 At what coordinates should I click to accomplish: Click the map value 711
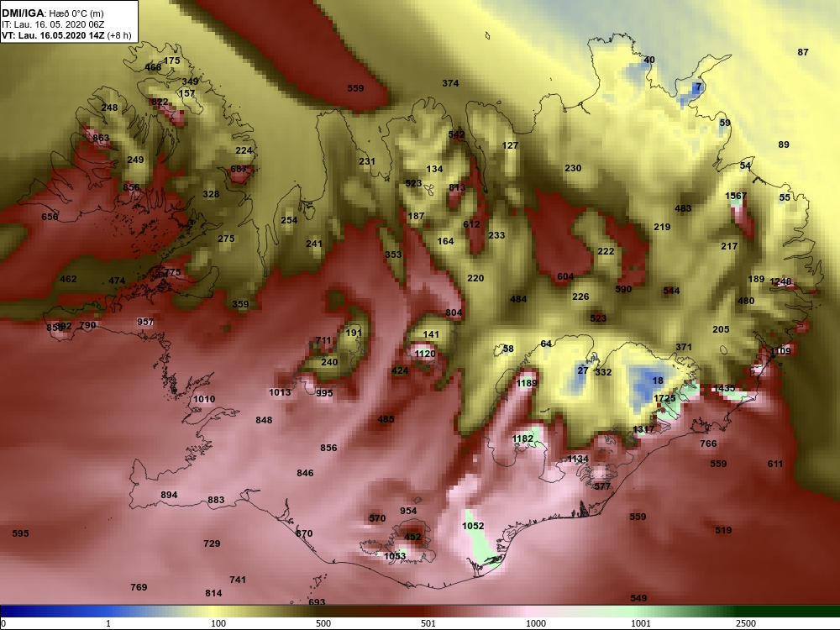(323, 341)
